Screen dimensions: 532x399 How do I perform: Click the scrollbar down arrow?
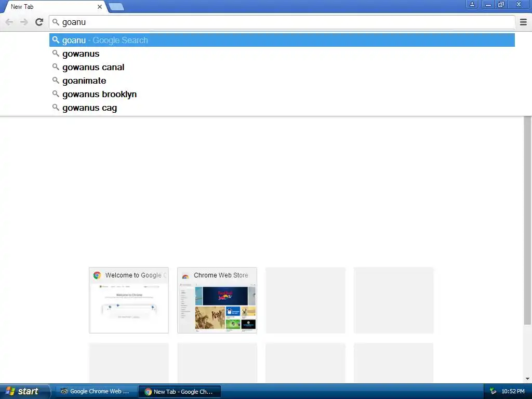(x=527, y=379)
